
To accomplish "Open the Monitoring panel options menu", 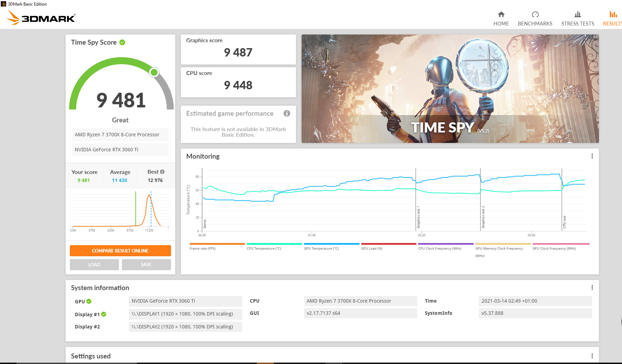I will [x=592, y=156].
